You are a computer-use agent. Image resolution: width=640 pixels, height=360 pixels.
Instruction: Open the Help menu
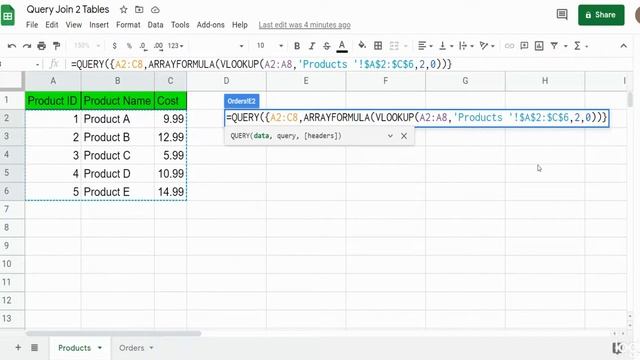(240, 25)
